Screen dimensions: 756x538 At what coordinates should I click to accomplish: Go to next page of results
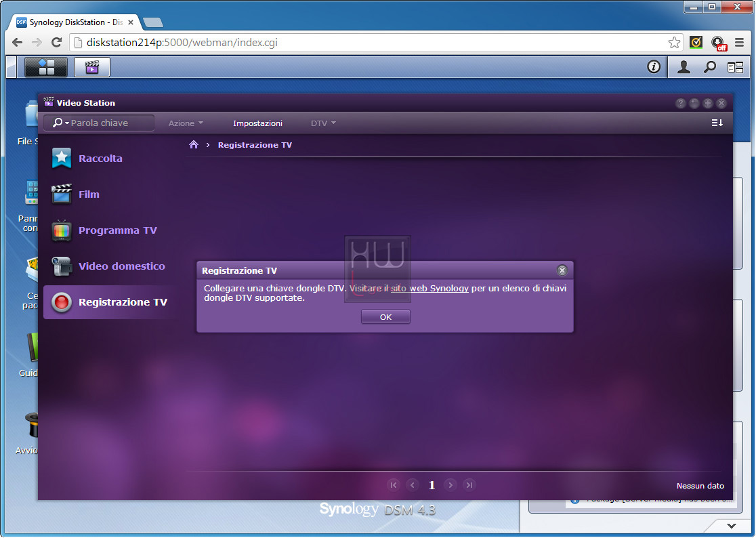tap(450, 485)
